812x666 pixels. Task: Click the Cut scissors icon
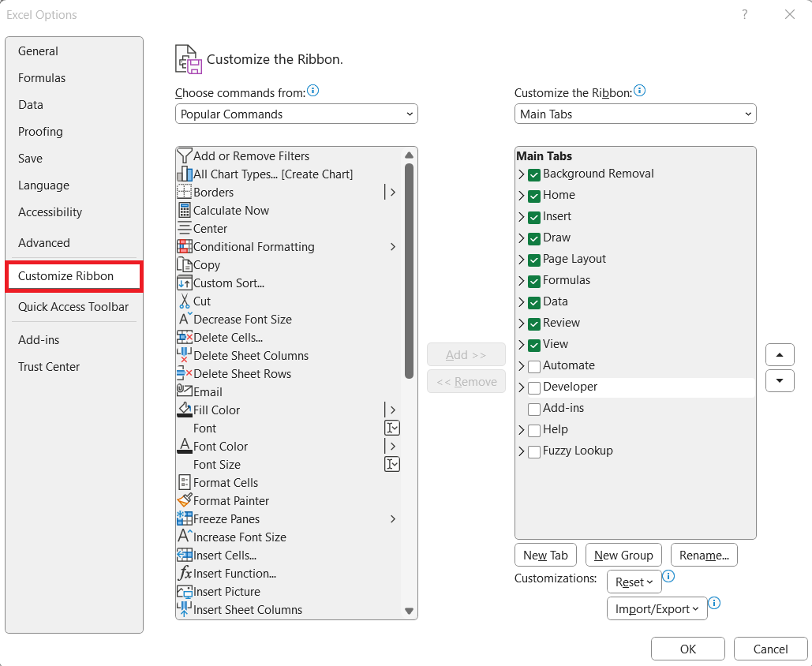point(185,301)
